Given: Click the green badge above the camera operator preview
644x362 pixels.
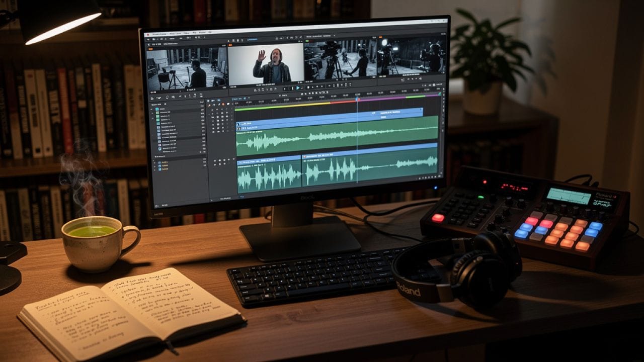Looking at the screenshot, I should [307, 41].
